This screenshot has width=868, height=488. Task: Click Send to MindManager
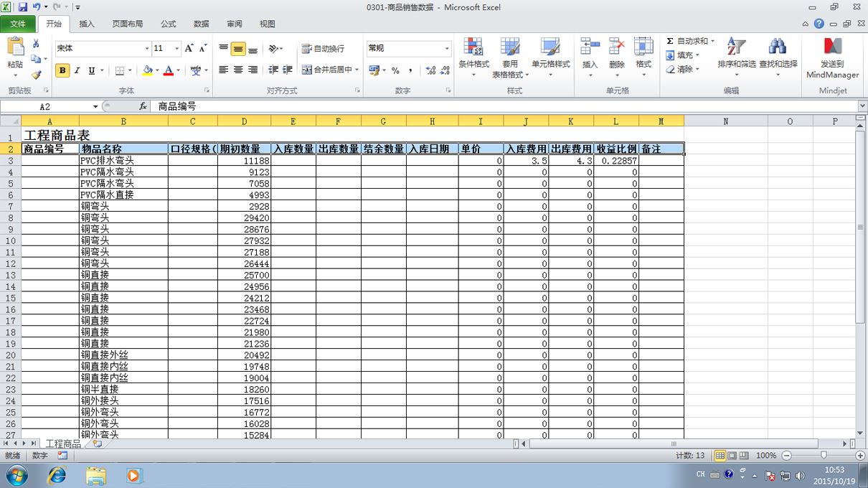(x=832, y=58)
